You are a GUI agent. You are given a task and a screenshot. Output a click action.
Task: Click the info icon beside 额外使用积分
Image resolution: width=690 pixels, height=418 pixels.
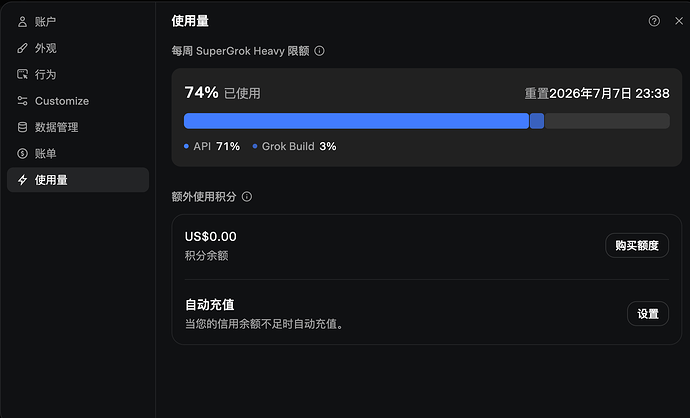coord(247,197)
